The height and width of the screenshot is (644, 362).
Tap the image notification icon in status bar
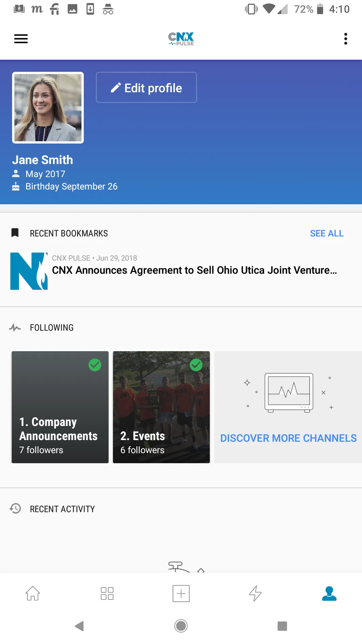(72, 9)
